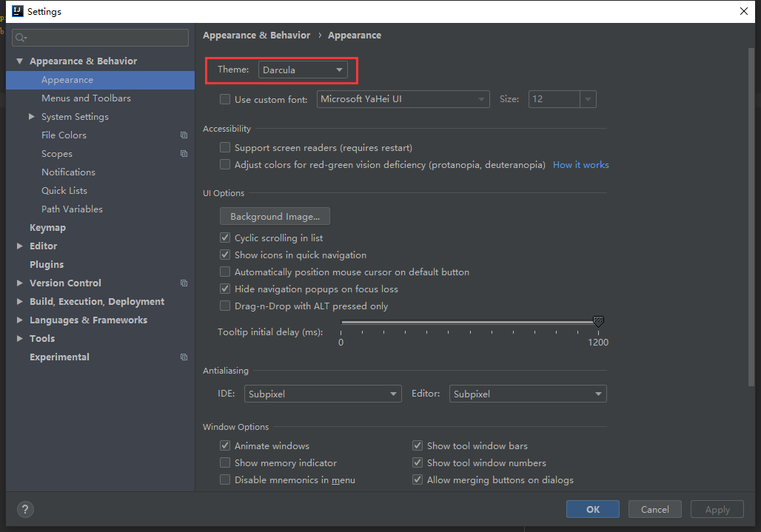Uncheck Animate windows
Screen dimensions: 761x532
click(225, 445)
